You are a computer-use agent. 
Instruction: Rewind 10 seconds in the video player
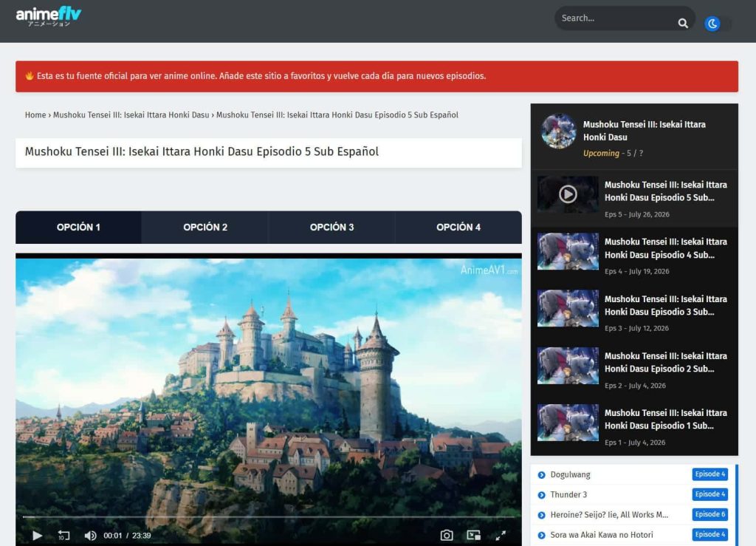point(63,536)
